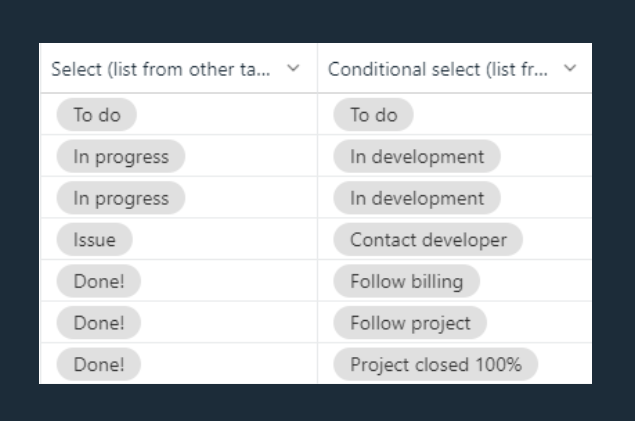Click the upper In progress tag
This screenshot has width=635, height=421.
pyautogui.click(x=121, y=156)
